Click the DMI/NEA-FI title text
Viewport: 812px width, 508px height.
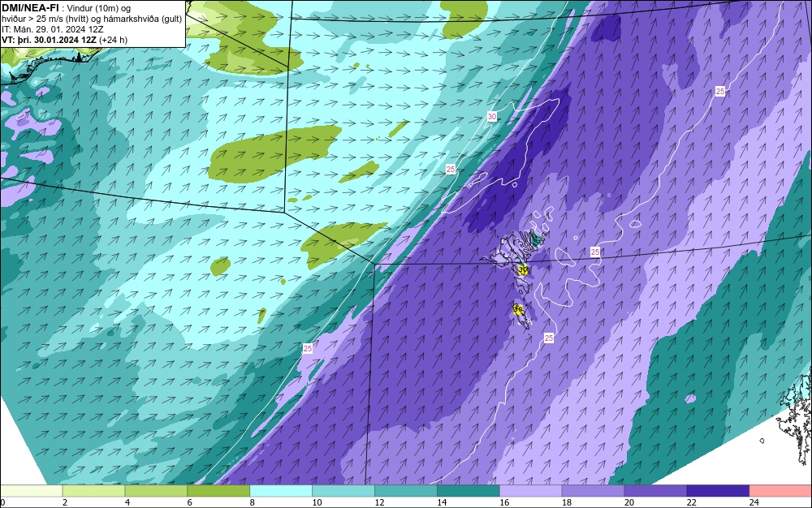pos(30,8)
